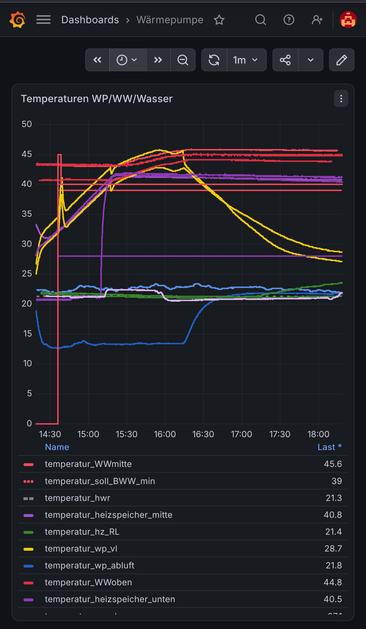Open the user profile avatar
Image resolution: width=366 pixels, height=629 pixels.
click(348, 20)
